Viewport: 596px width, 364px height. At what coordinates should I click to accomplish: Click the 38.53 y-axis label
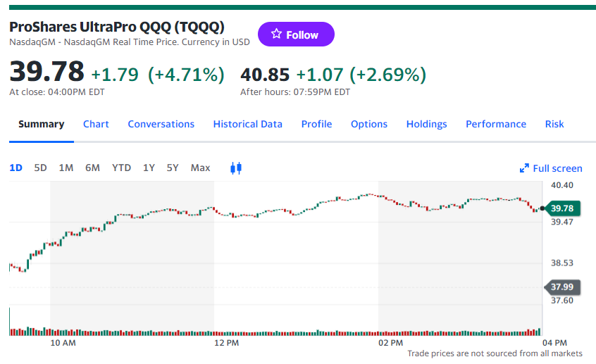(x=562, y=263)
